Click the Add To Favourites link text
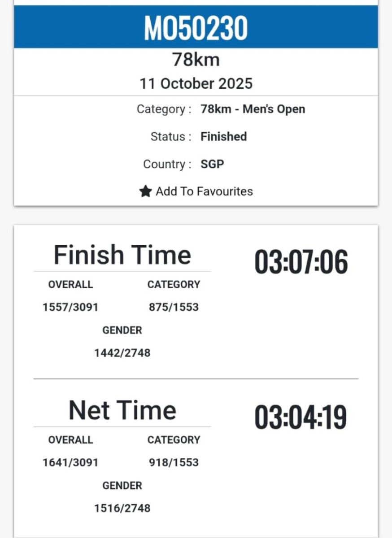This screenshot has width=392, height=538. pos(204,191)
